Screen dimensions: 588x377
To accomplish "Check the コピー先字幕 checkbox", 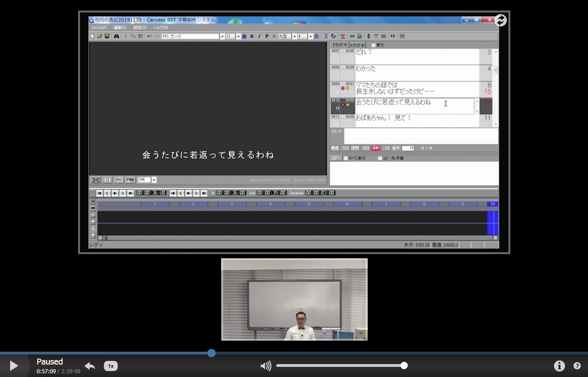I will point(380,158).
